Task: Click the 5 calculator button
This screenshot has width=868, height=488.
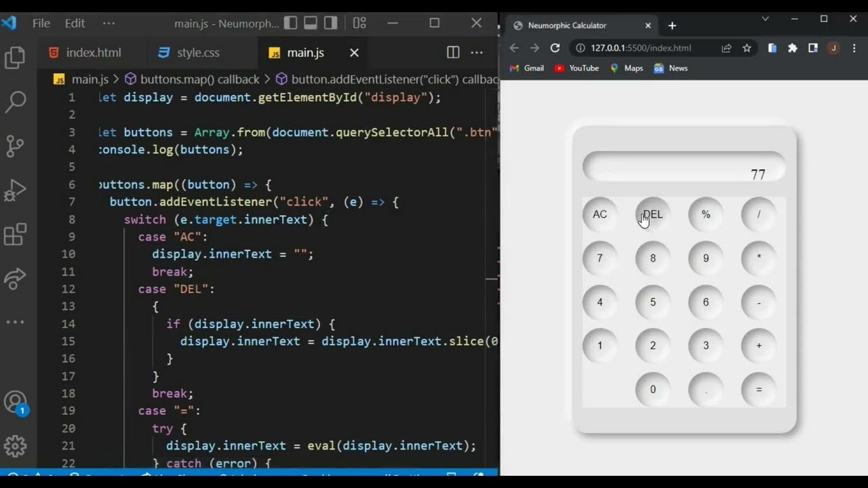Action: point(653,302)
